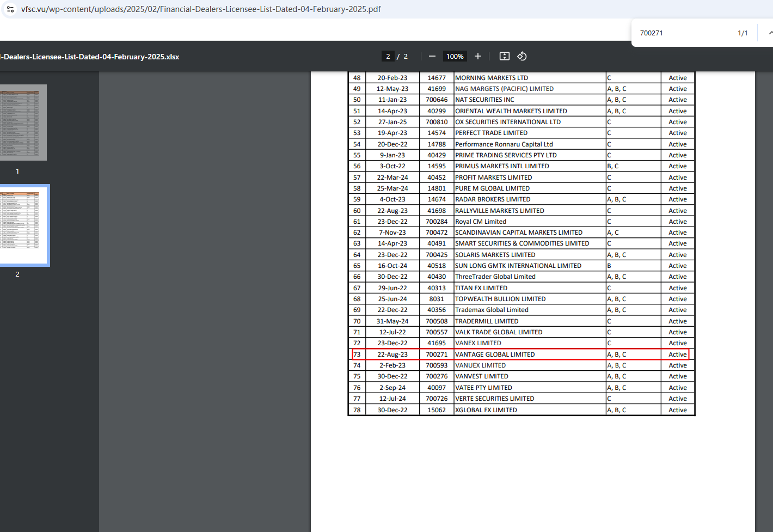The width and height of the screenshot is (773, 532).
Task: Click ThreeTrader Global Limited name
Action: coord(495,277)
